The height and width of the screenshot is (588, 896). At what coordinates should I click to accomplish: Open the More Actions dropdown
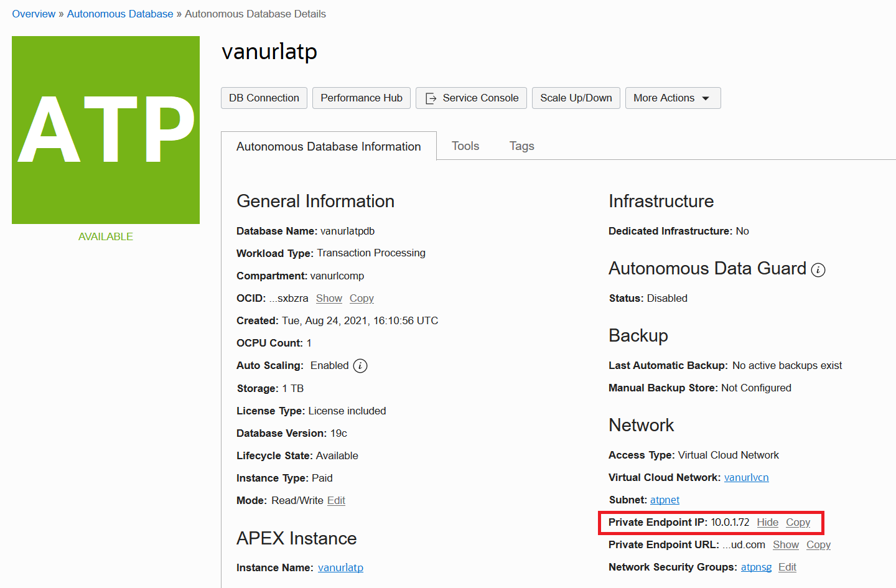(x=673, y=98)
